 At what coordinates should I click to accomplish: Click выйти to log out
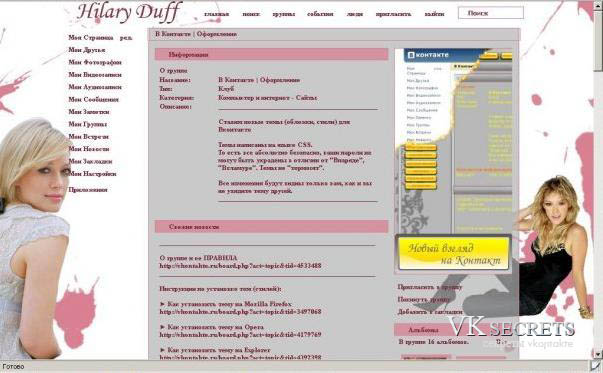click(434, 14)
